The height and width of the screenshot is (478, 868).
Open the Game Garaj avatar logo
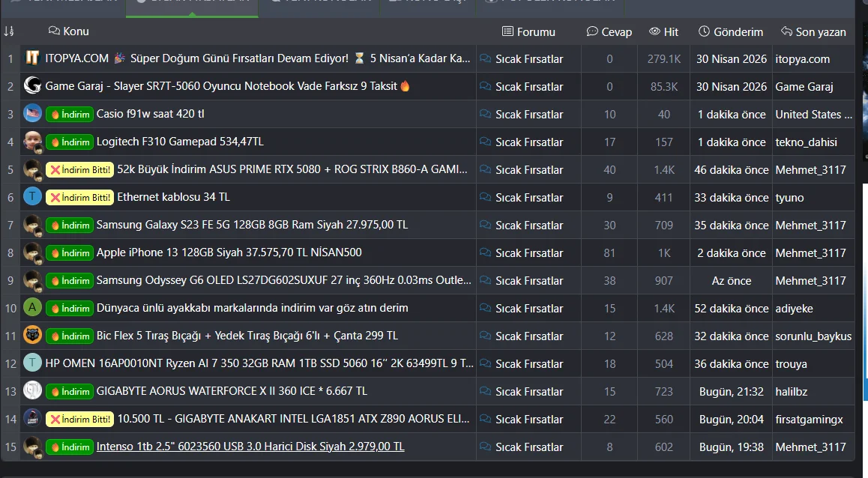click(x=33, y=85)
